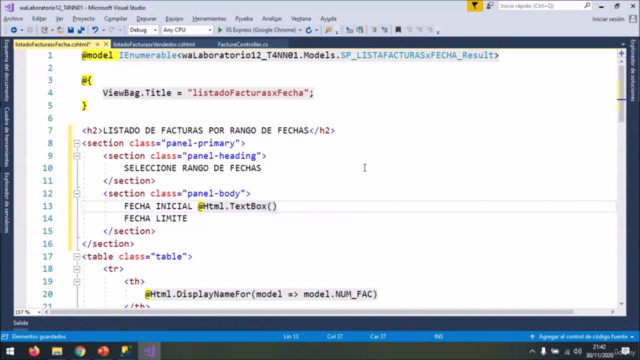Screen dimensions: 640x360
Task: Click the New Project toolbar icon
Action: click(x=44, y=30)
